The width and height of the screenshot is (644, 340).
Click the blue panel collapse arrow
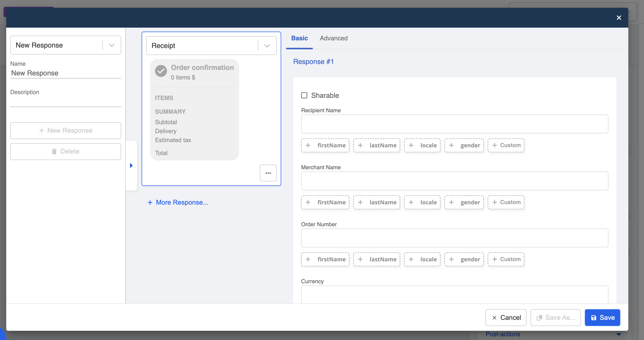click(x=131, y=166)
